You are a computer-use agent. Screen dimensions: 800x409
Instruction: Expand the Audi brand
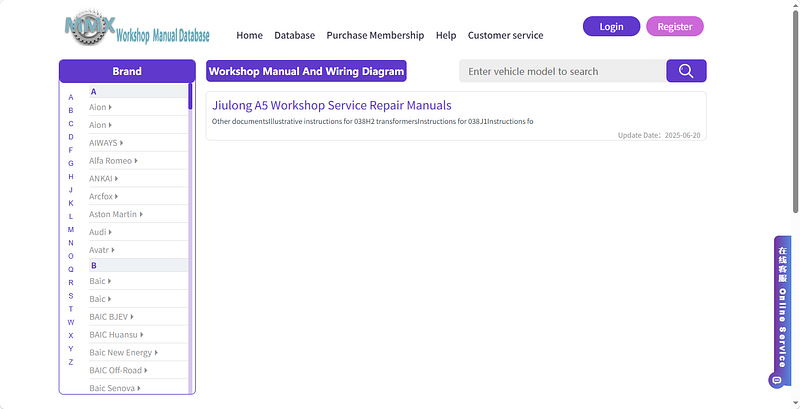click(x=100, y=232)
